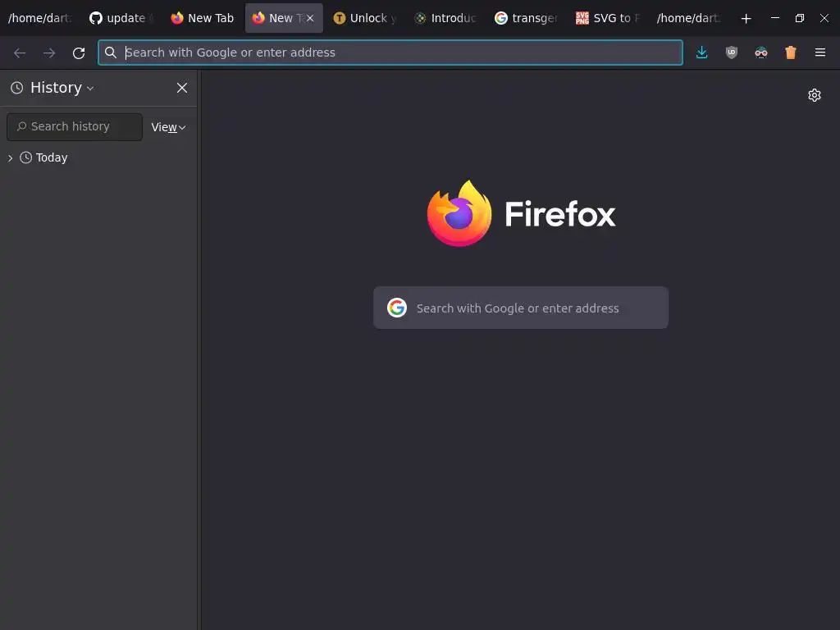Viewport: 840px width, 630px height.
Task: Restore down the Firefox window
Action: click(x=799, y=18)
